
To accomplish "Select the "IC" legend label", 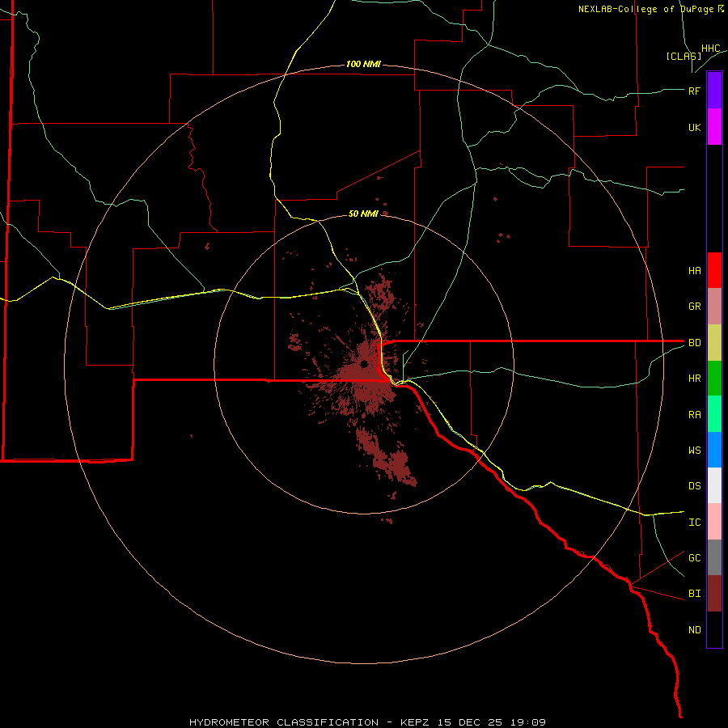I will pos(694,523).
